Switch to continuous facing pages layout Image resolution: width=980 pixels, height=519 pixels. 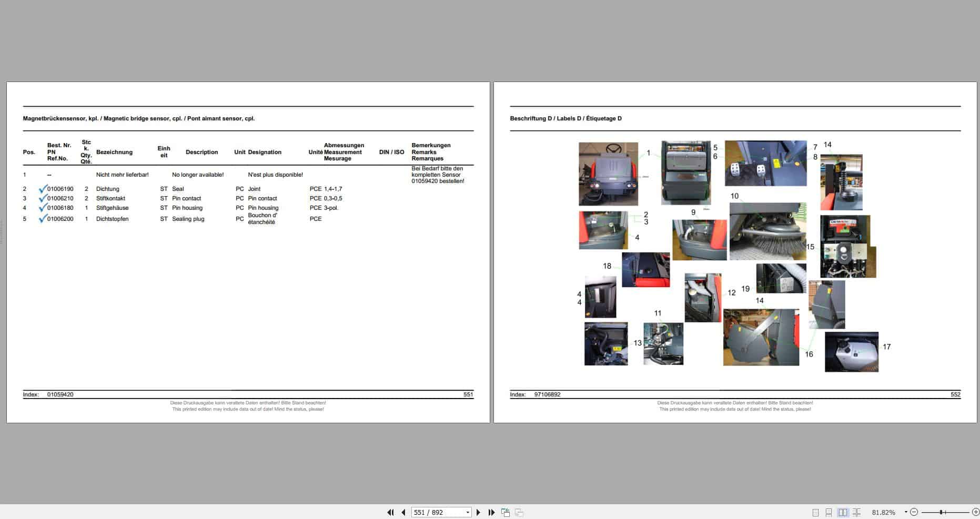pos(857,512)
